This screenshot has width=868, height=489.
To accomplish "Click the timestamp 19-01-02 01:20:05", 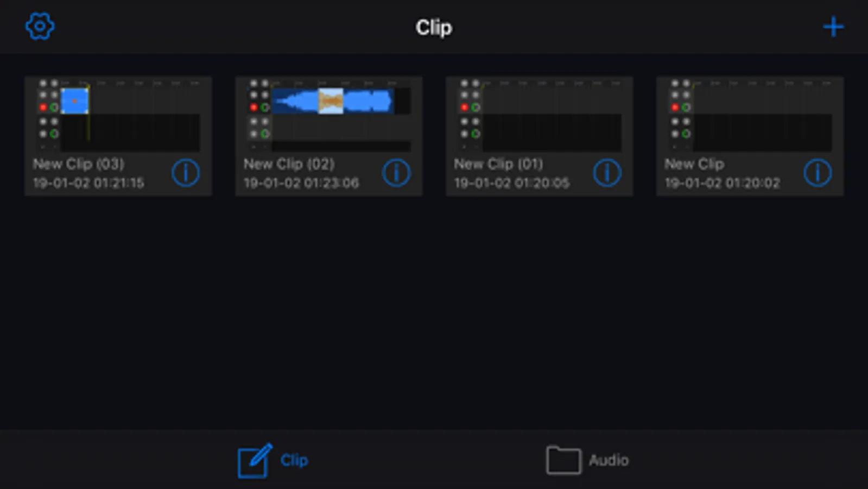I will [x=512, y=183].
